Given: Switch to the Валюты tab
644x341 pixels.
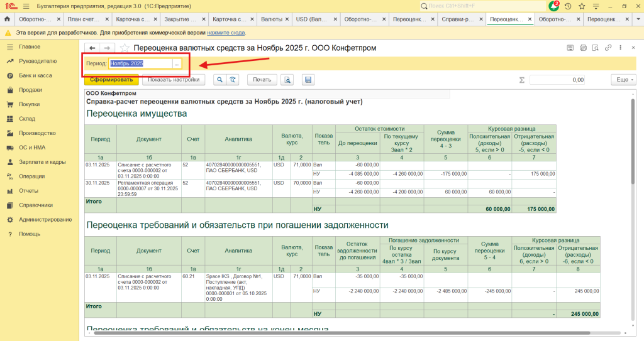Looking at the screenshot, I should (x=272, y=19).
